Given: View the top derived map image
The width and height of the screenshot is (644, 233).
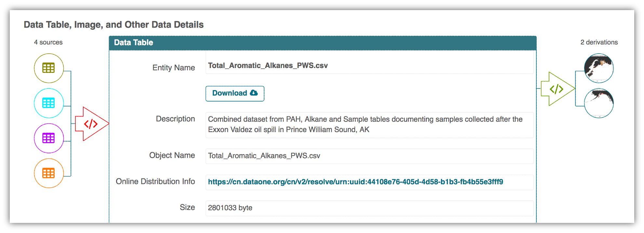Looking at the screenshot, I should 599,68.
